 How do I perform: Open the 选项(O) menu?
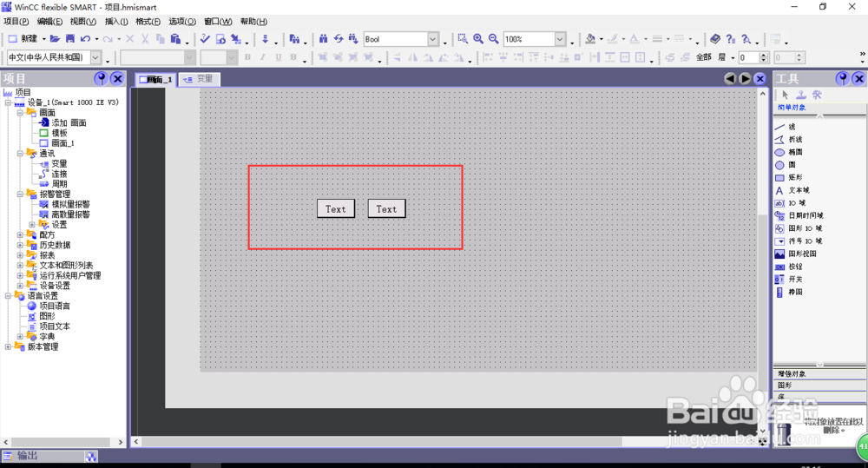point(182,22)
